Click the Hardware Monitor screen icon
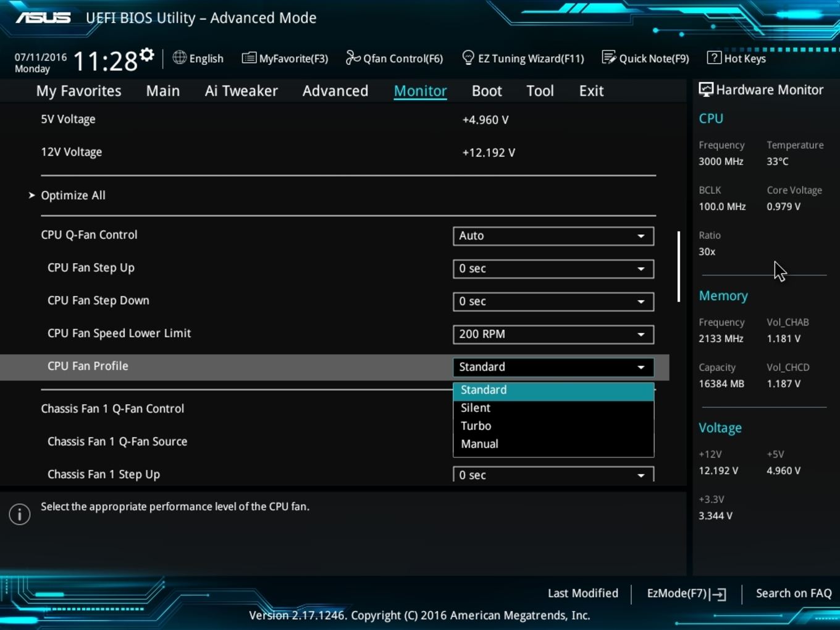The height and width of the screenshot is (630, 840). point(705,90)
